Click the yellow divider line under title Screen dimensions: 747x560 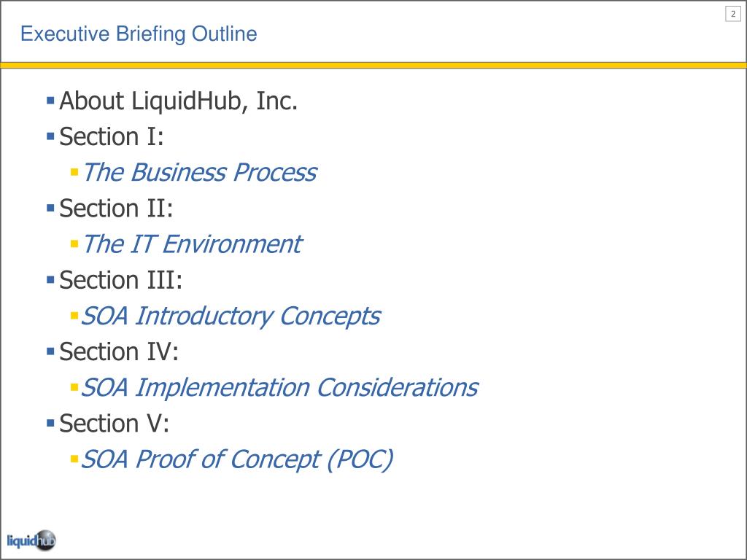[373, 65]
